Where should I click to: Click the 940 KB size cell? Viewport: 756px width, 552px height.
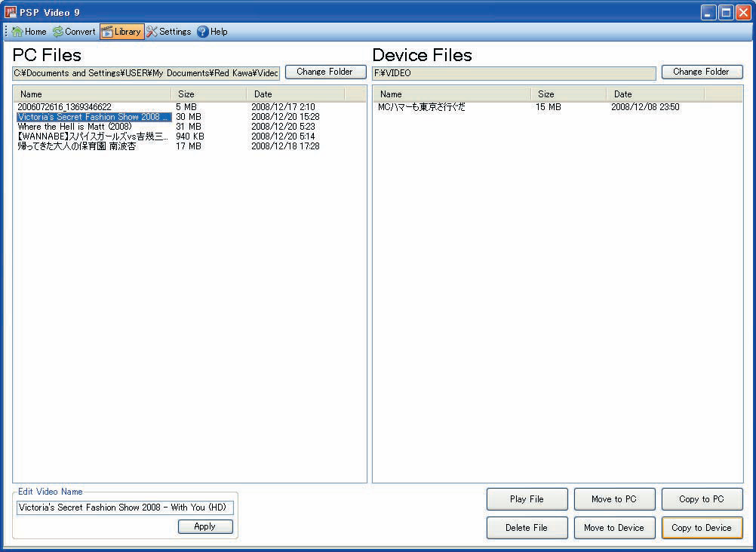[190, 136]
